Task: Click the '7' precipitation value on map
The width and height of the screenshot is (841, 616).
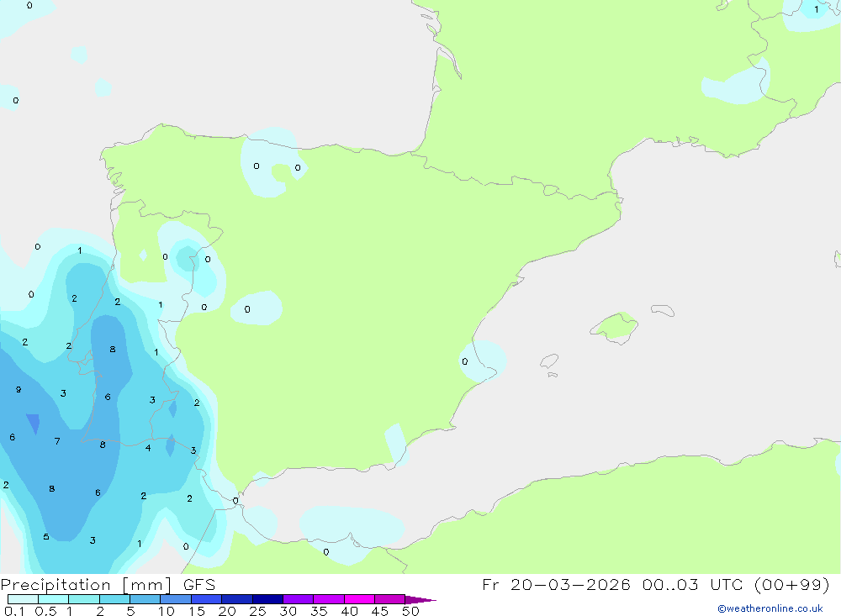Action: coord(57,441)
